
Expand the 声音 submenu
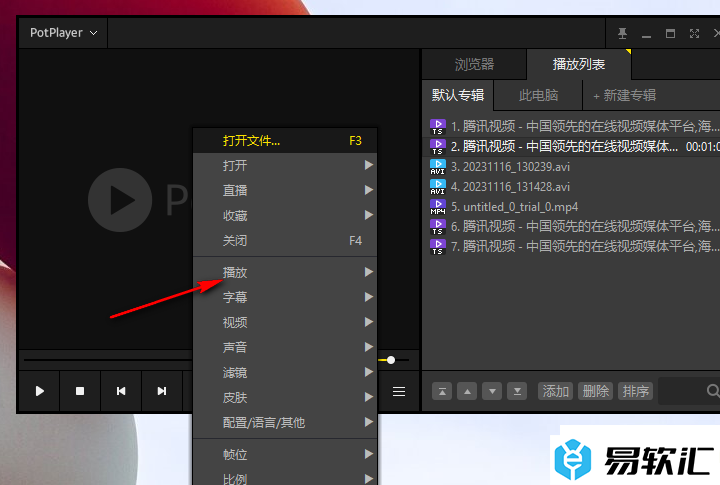(285, 347)
